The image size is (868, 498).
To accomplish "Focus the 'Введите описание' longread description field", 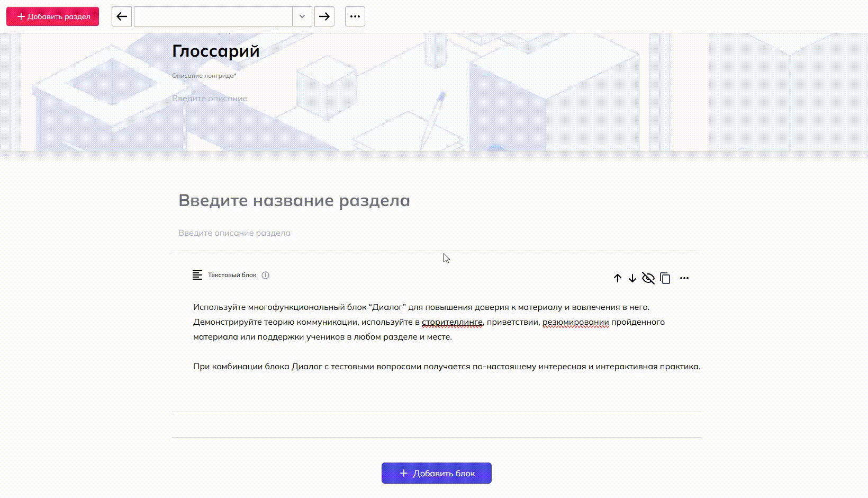I will click(210, 99).
